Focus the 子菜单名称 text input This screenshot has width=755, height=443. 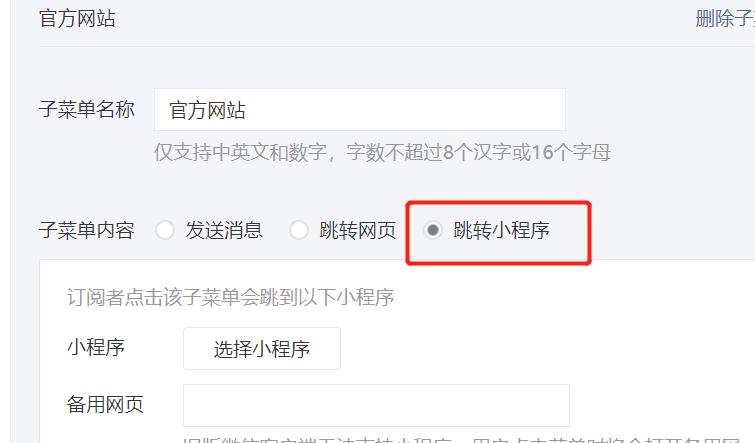coord(360,110)
